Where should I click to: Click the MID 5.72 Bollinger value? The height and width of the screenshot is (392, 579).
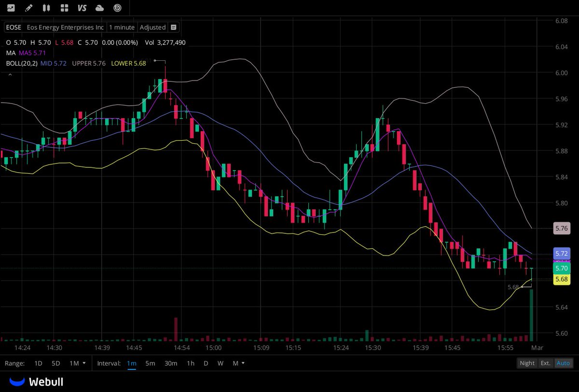54,63
